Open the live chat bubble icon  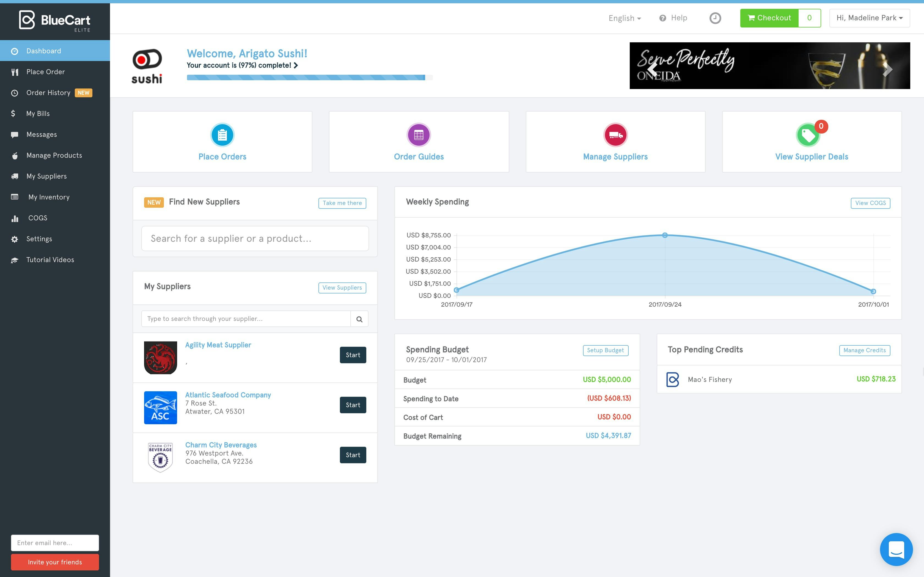point(896,550)
